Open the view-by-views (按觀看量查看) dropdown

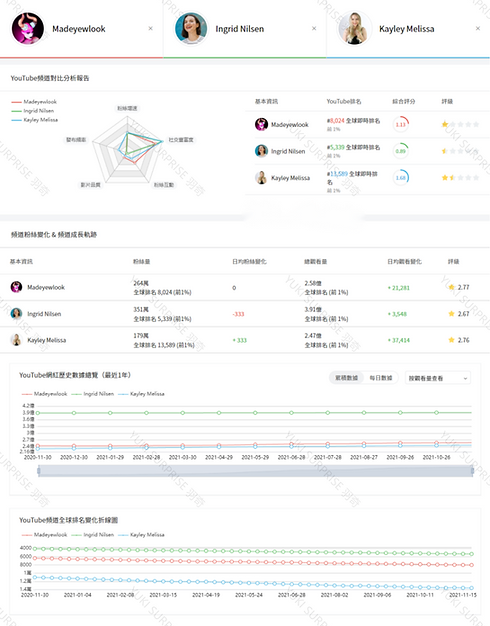(438, 378)
